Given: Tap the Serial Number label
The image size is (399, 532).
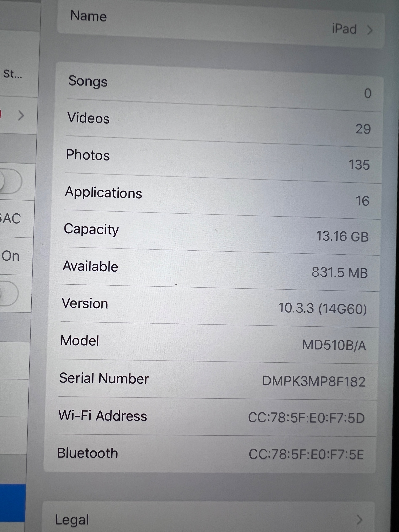Looking at the screenshot, I should (104, 378).
